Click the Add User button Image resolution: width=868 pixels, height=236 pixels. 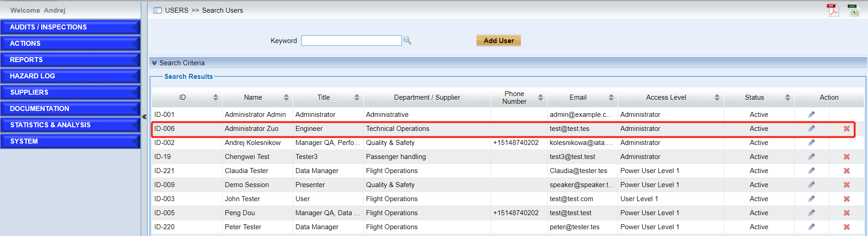tap(498, 41)
